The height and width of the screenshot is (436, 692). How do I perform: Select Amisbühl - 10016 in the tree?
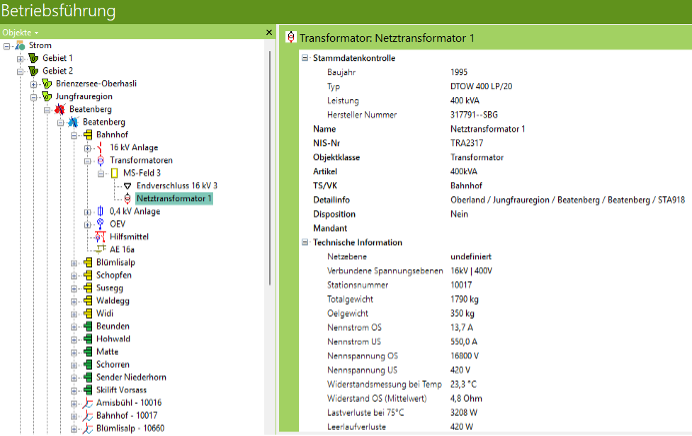130,404
